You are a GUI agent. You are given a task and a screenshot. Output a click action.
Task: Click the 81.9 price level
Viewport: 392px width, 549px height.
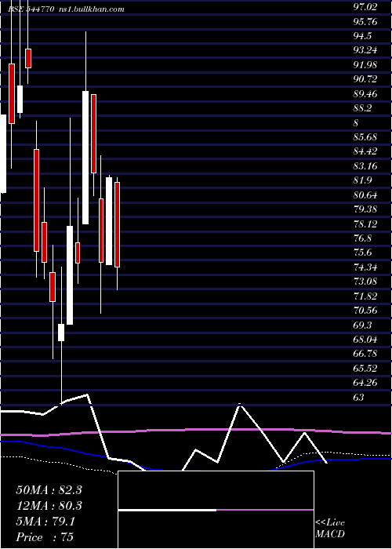point(362,180)
